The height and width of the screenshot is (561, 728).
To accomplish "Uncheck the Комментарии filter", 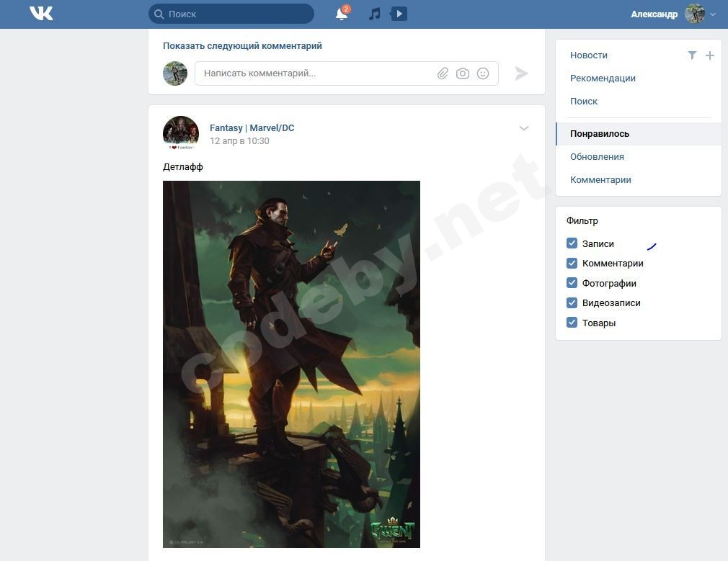I will 572,263.
